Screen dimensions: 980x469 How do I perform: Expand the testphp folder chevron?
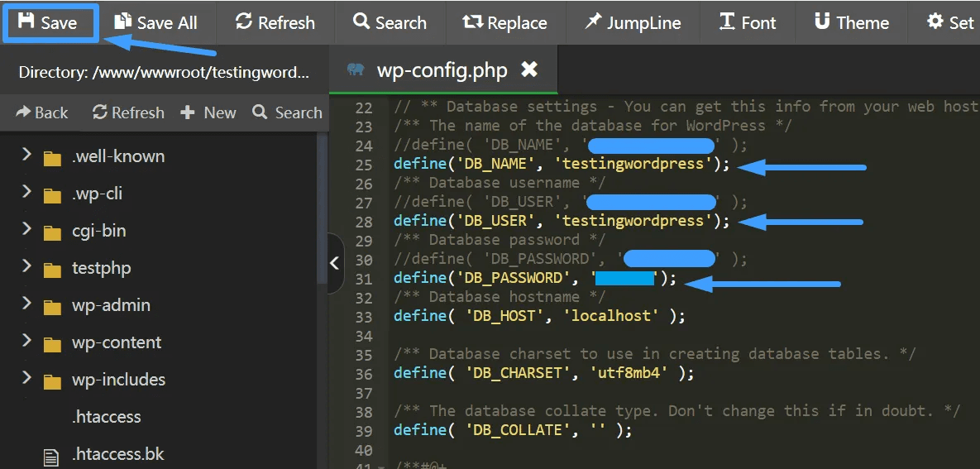pos(26,266)
